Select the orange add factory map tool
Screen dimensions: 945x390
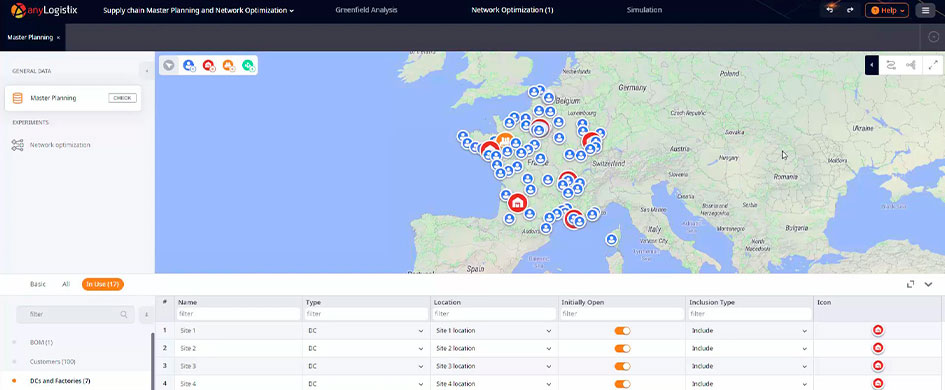click(228, 65)
